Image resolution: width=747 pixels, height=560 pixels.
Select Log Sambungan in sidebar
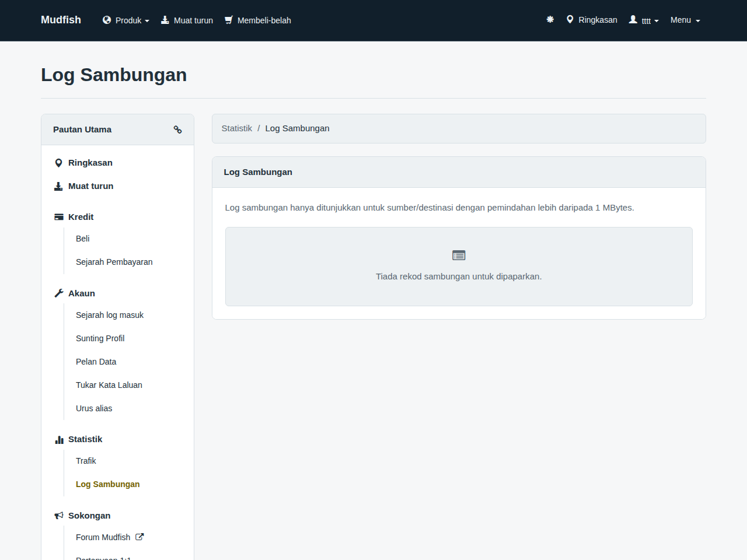[x=108, y=484]
